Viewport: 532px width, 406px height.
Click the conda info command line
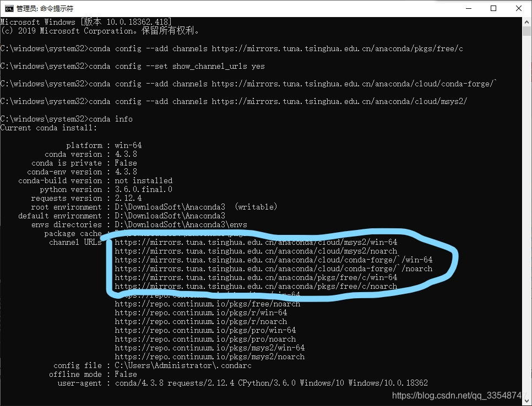(67, 119)
